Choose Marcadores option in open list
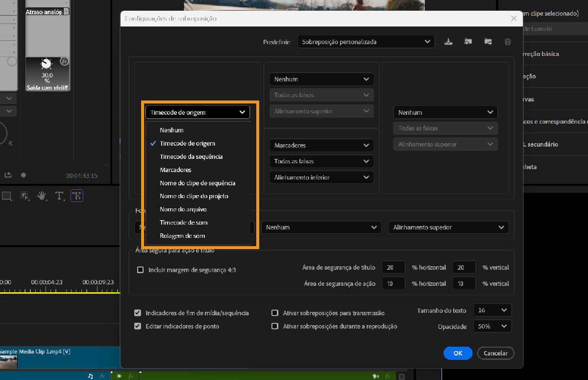This screenshot has width=588, height=380. pos(197,170)
